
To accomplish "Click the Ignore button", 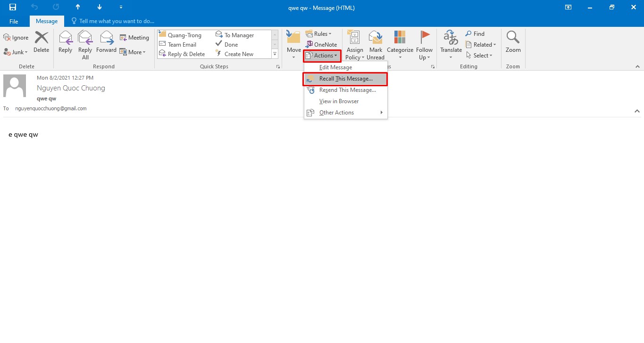I will point(16,38).
